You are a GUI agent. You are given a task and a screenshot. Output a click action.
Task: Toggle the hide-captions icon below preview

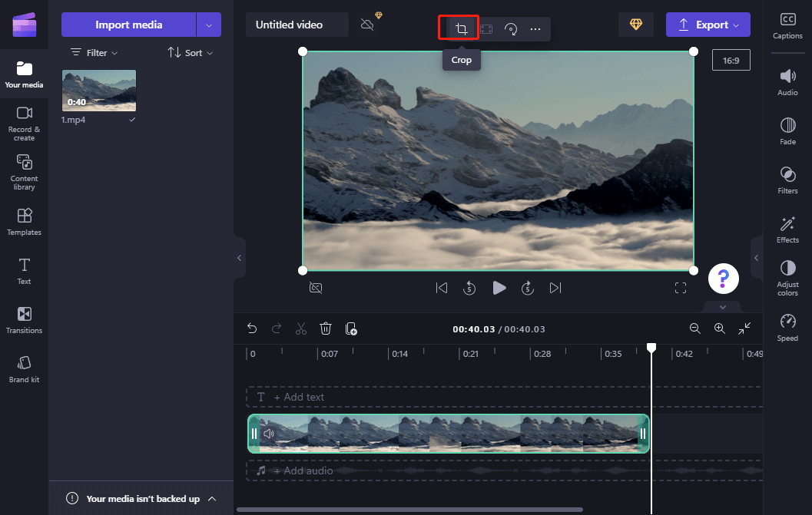316,288
